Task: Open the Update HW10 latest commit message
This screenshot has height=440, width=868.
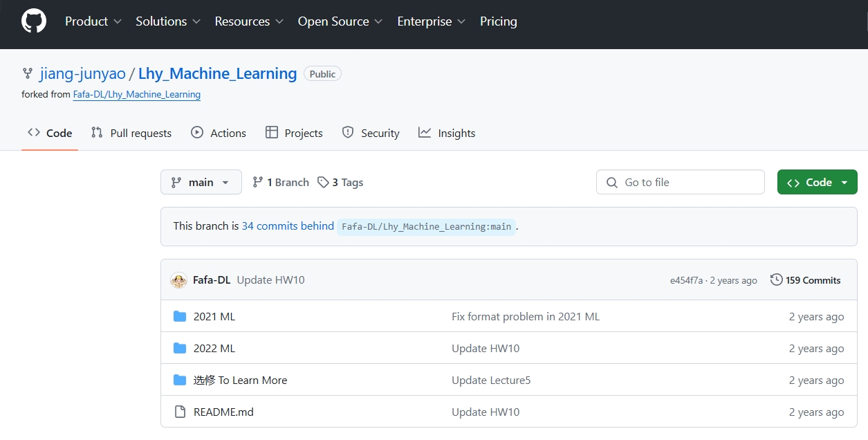Action: [x=270, y=280]
